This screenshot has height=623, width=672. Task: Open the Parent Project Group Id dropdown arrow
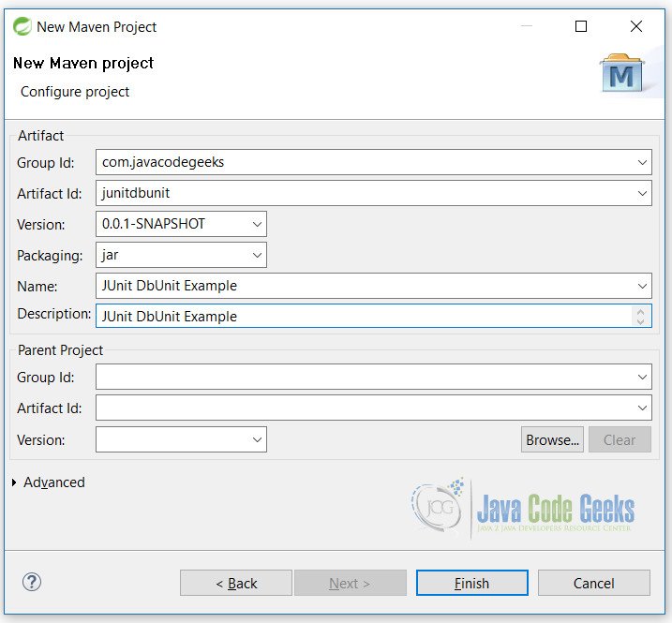pos(642,377)
